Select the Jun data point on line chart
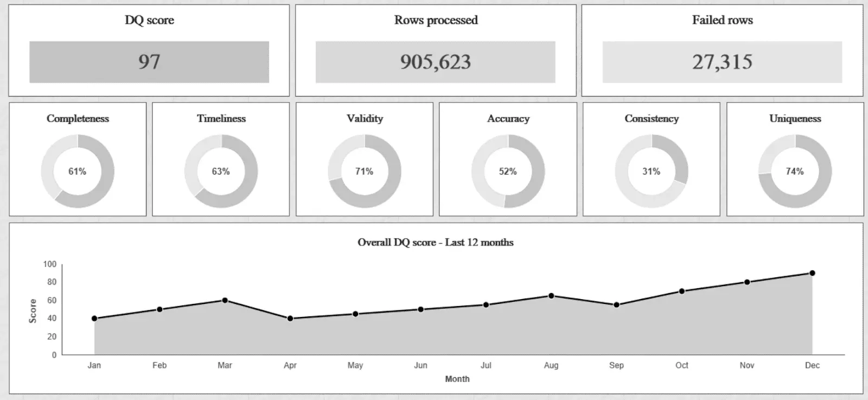The width and height of the screenshot is (868, 400). [x=420, y=309]
